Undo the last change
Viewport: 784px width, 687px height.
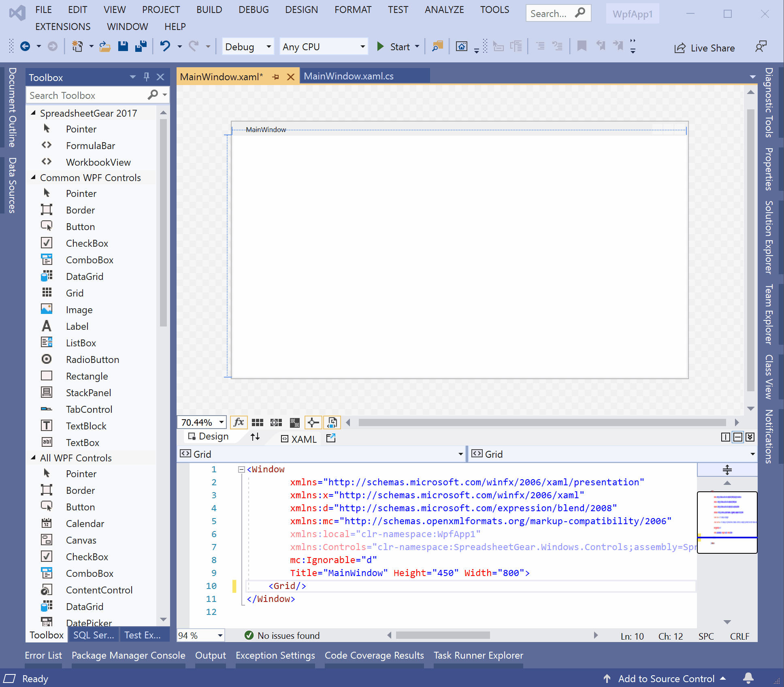tap(165, 46)
